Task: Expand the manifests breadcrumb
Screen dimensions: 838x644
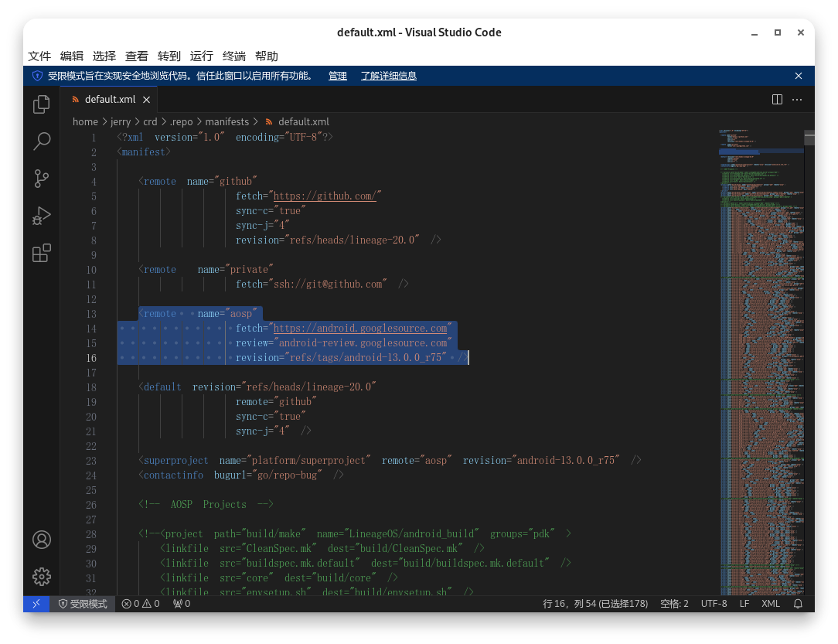Action: point(227,122)
